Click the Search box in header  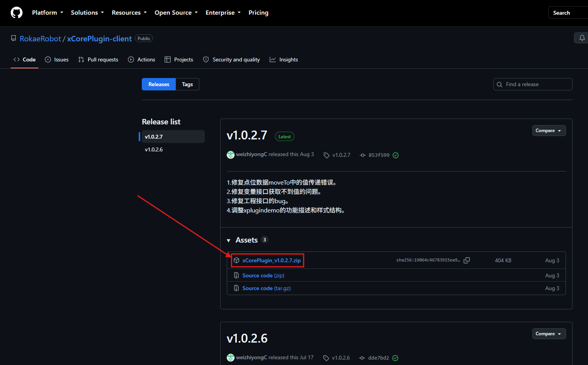click(x=568, y=13)
